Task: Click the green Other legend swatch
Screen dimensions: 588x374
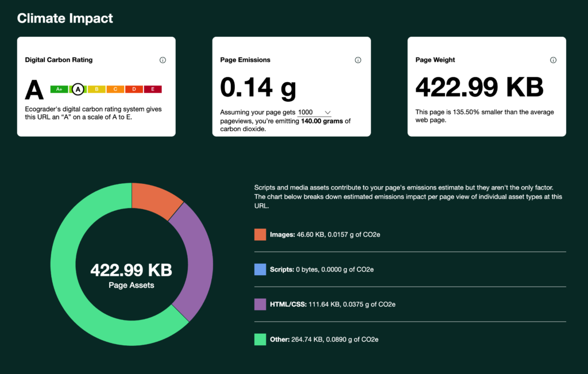Action: click(x=260, y=340)
